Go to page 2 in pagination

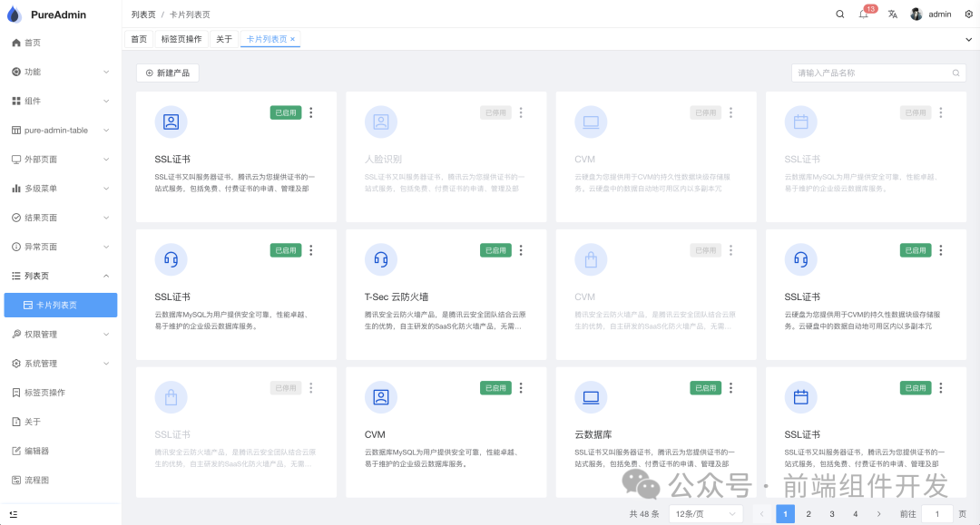point(808,512)
